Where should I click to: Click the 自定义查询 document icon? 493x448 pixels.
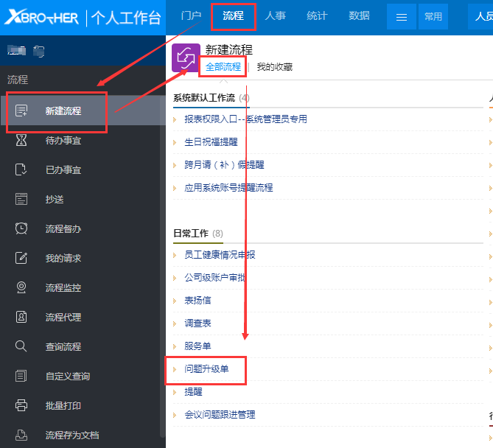(21, 376)
